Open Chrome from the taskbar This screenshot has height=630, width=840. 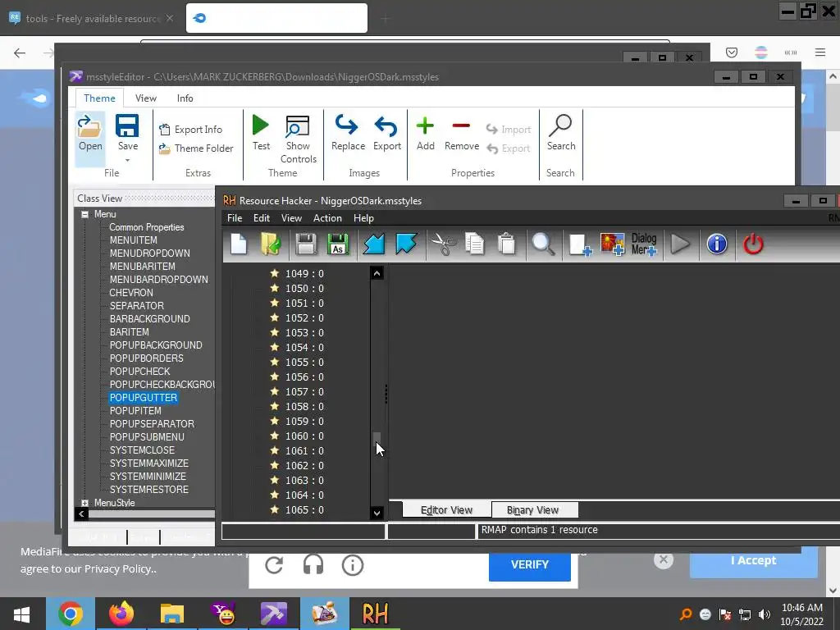tap(71, 614)
